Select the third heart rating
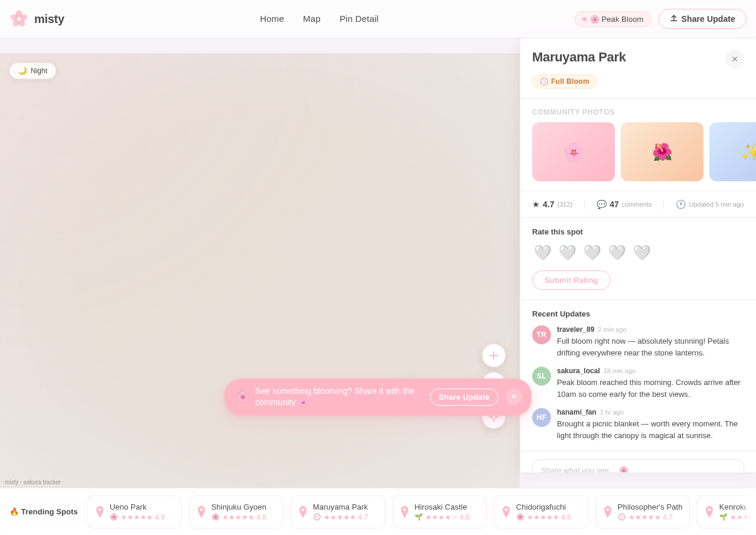Screen dimensions: 756x535 (x=592, y=253)
